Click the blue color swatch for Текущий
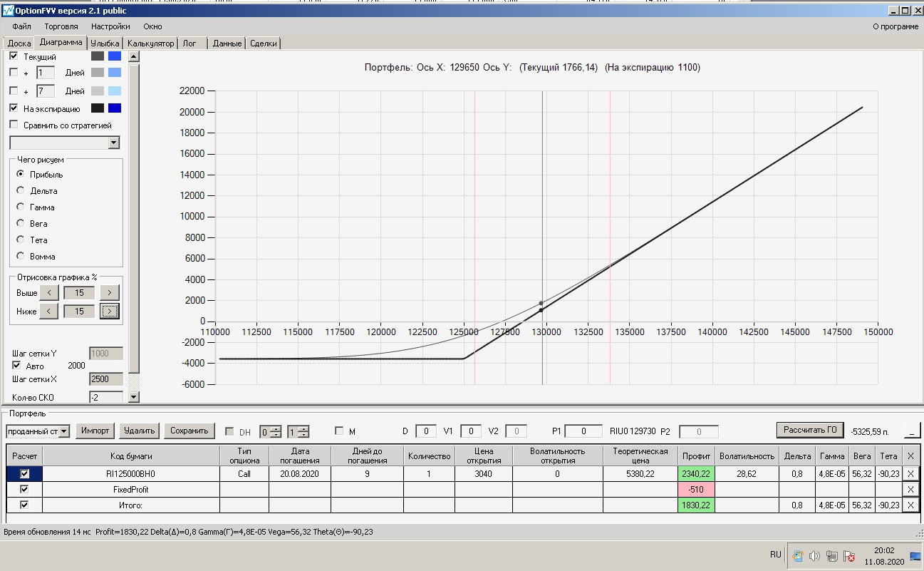Viewport: 924px width, 571px height. coord(115,56)
